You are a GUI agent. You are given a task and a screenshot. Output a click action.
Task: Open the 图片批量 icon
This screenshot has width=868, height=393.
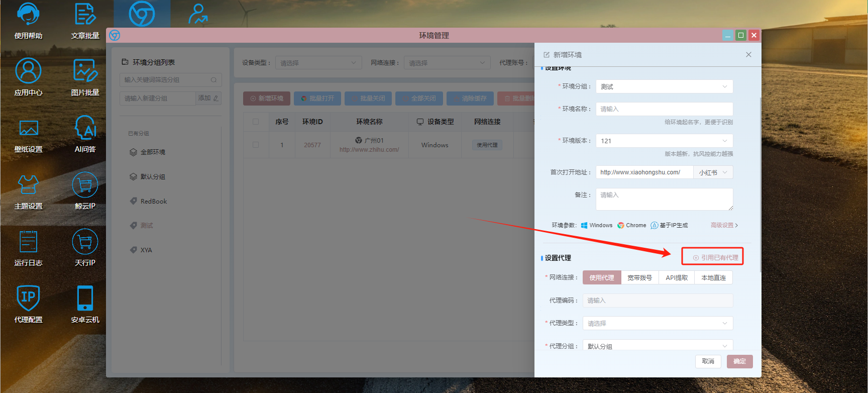pyautogui.click(x=85, y=77)
